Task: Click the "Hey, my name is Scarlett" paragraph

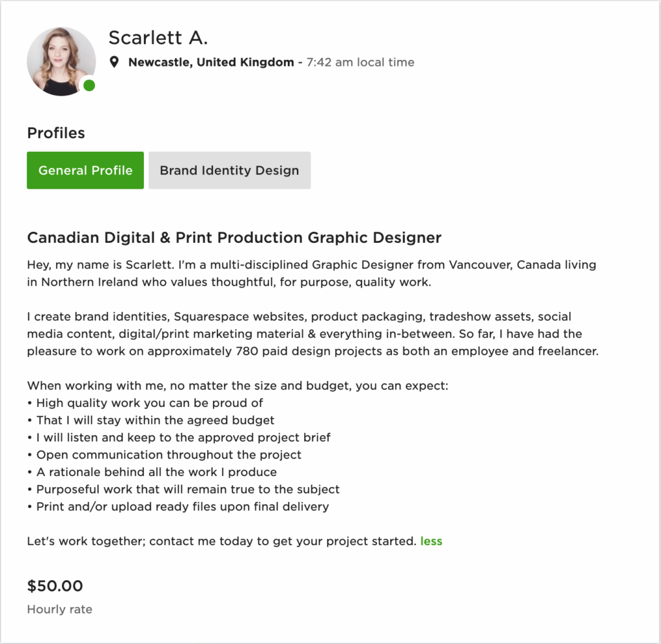Action: coord(311,273)
